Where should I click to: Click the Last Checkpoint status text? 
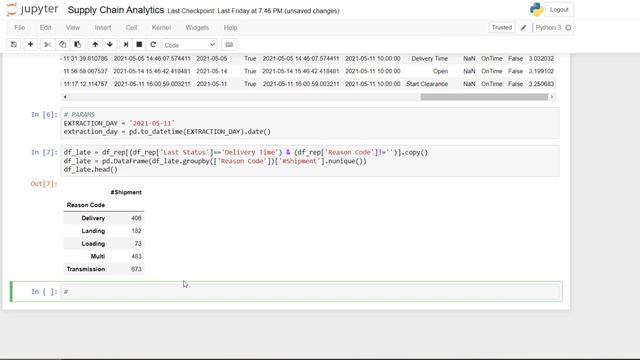click(x=253, y=11)
